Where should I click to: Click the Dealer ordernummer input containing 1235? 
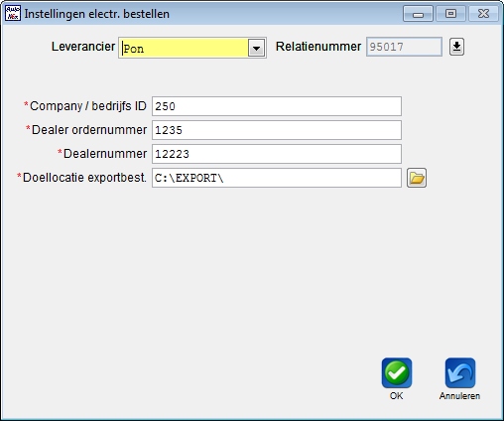point(277,130)
